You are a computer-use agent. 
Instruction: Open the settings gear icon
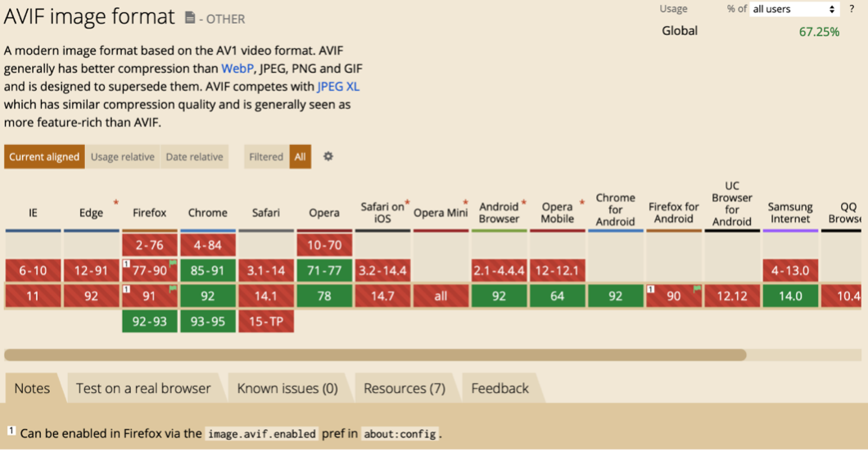328,156
